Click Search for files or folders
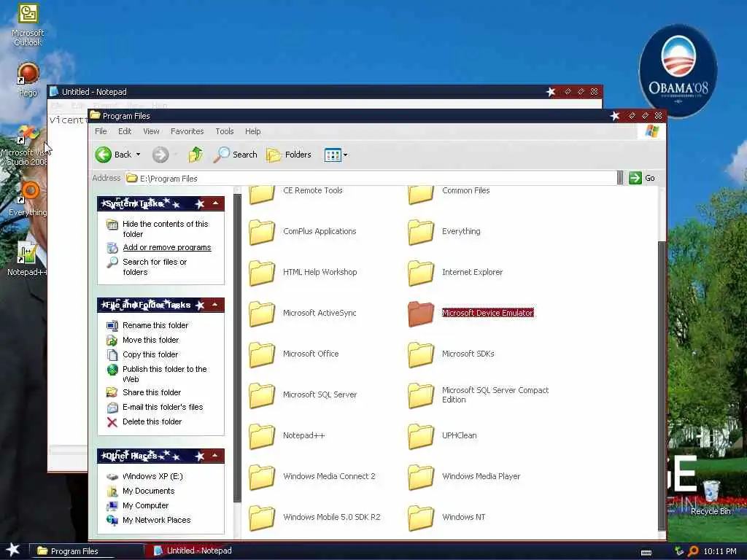 pos(155,267)
